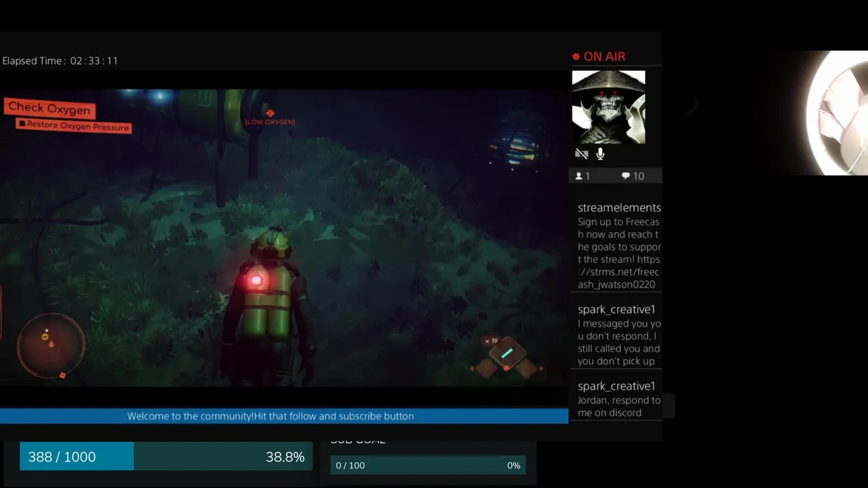Click the sub goal 0% value
Image resolution: width=868 pixels, height=488 pixels.
(513, 466)
